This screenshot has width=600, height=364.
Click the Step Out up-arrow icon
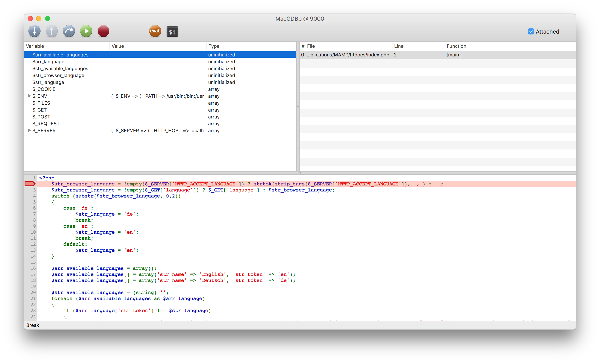52,31
